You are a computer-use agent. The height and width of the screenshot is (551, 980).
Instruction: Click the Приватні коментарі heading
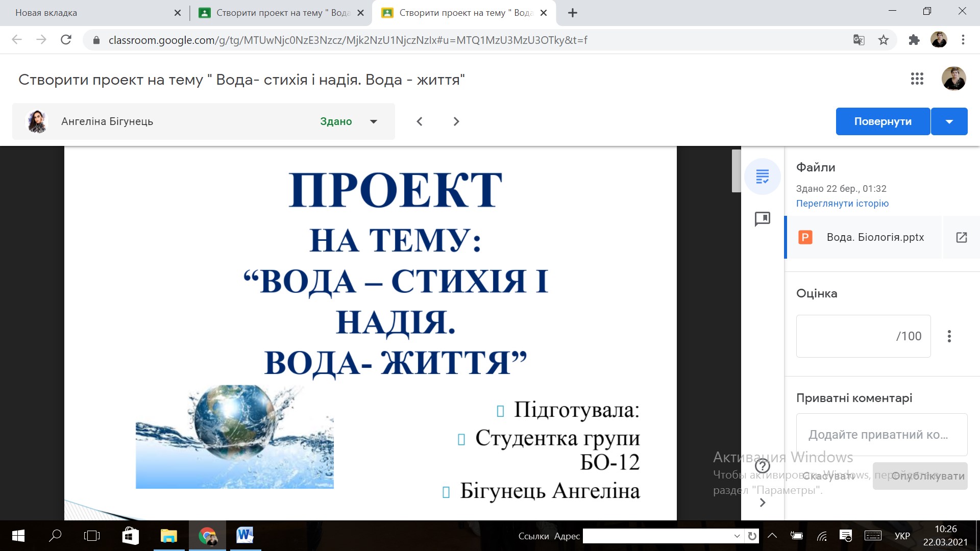[x=854, y=398]
